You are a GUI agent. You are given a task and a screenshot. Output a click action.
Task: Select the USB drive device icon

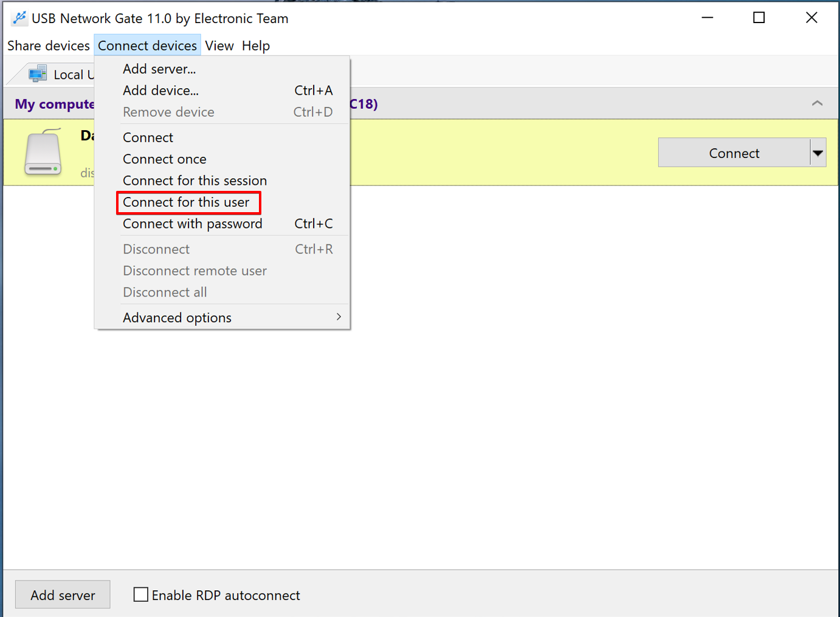43,153
